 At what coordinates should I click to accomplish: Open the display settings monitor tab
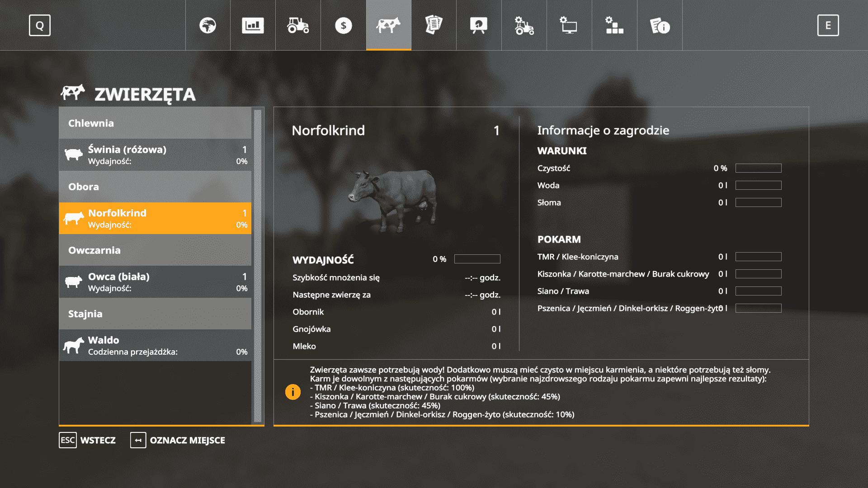[570, 25]
